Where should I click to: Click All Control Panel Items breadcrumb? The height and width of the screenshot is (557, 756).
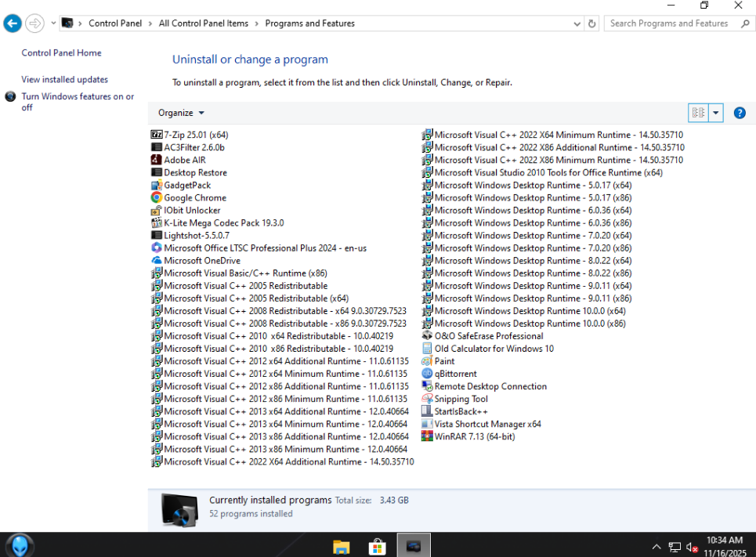tap(204, 24)
